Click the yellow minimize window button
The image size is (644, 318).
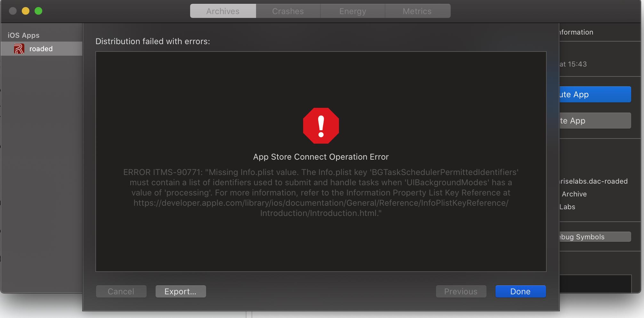tap(26, 11)
